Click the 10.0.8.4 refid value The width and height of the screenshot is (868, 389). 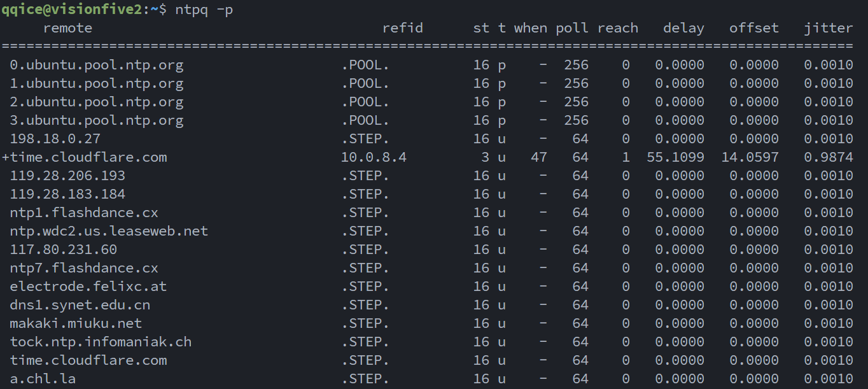point(374,157)
